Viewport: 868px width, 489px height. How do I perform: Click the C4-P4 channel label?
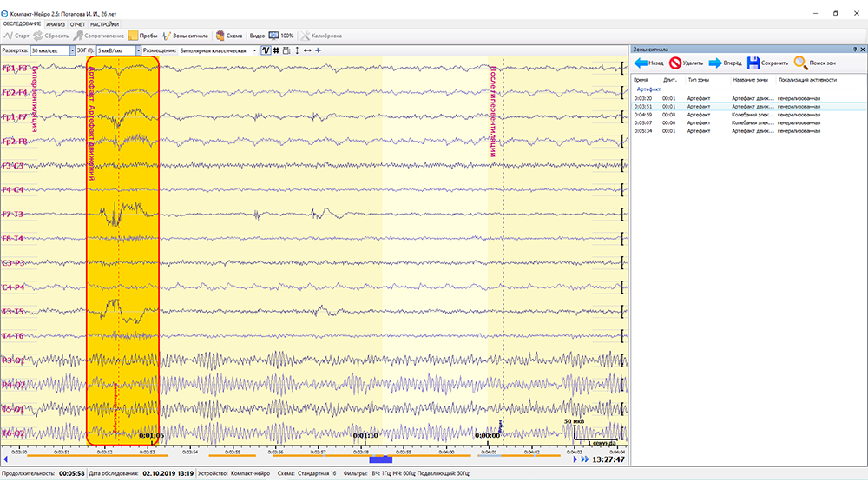coord(13,287)
